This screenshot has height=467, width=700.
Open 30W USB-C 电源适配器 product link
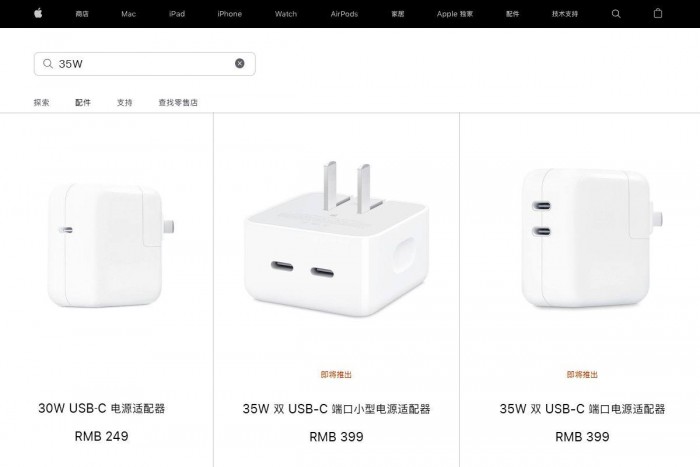[x=102, y=408]
